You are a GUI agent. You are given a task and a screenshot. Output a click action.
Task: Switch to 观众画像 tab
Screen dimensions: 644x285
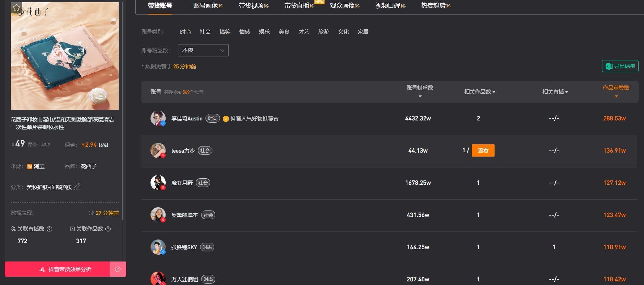tap(345, 5)
